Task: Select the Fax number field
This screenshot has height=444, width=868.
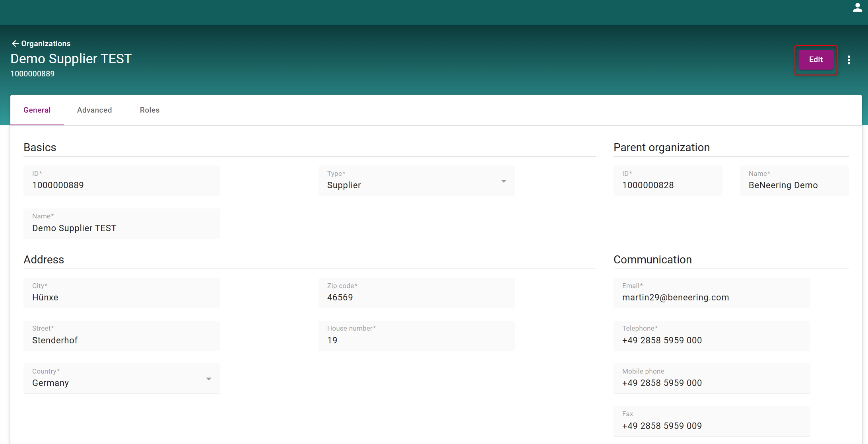Action: [711, 422]
